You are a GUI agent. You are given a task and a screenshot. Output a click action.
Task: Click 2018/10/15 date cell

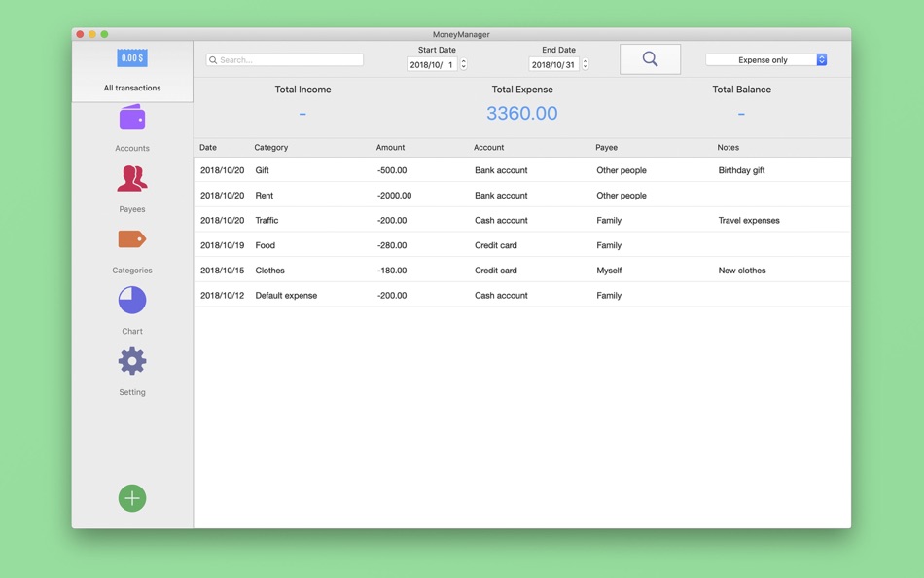point(222,271)
